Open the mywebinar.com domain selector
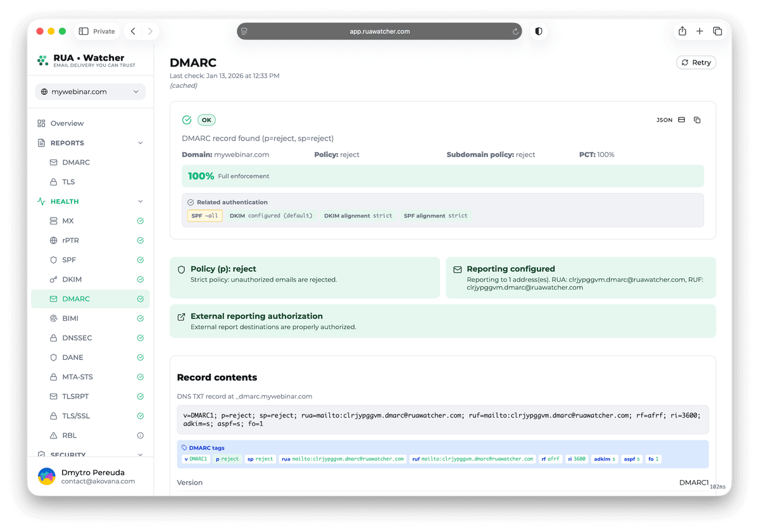The image size is (759, 532). pos(90,91)
